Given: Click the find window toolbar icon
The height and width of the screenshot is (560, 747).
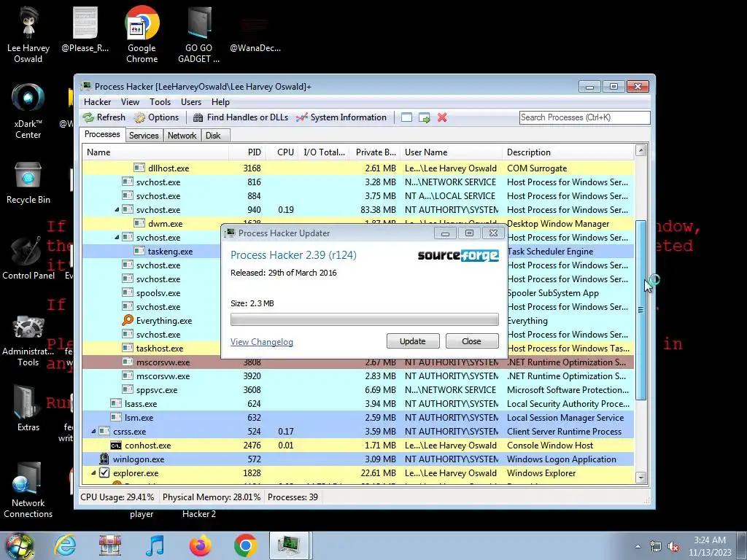Looking at the screenshot, I should 406,117.
